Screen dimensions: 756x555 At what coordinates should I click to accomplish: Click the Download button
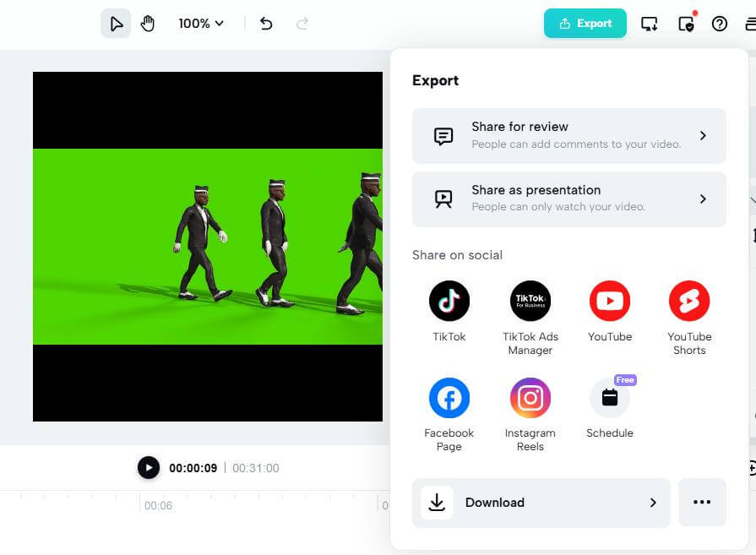(x=541, y=503)
